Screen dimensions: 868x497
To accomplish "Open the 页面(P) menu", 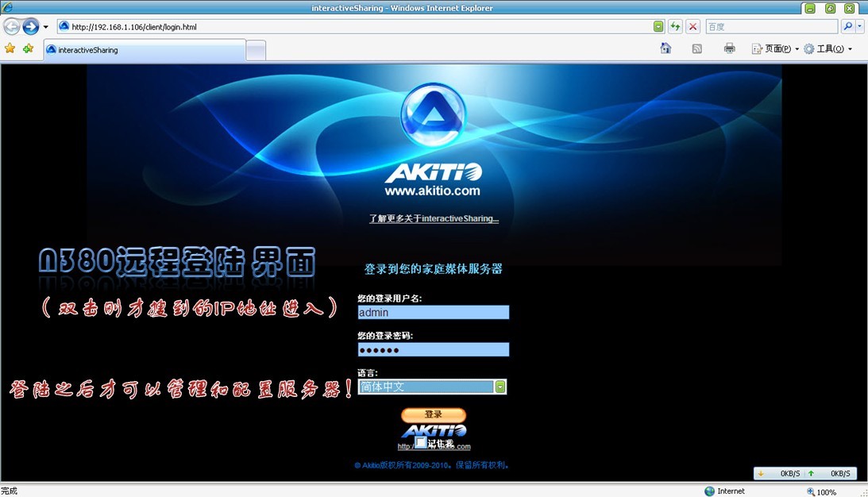I will pos(775,48).
